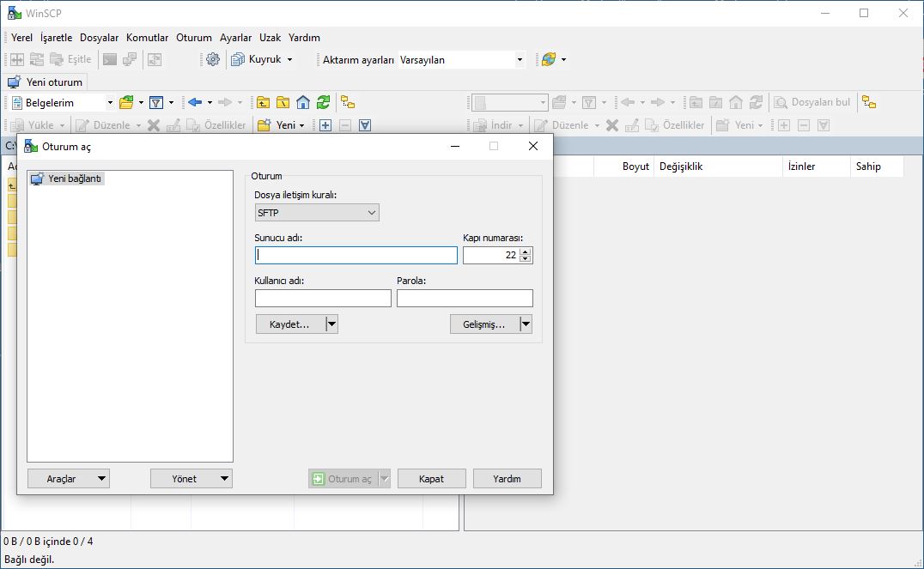
Task: Toggle the local directory tree icon
Action: [x=349, y=102]
